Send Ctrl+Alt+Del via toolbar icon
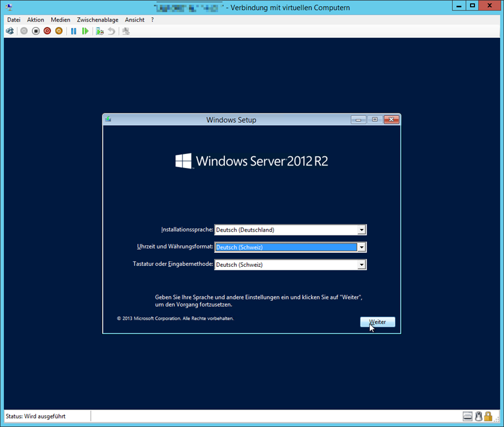The width and height of the screenshot is (504, 427). [10, 31]
